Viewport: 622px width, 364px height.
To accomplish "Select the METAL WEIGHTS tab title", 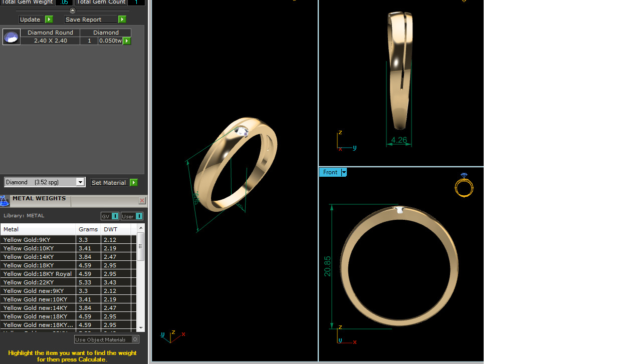I will tap(39, 199).
